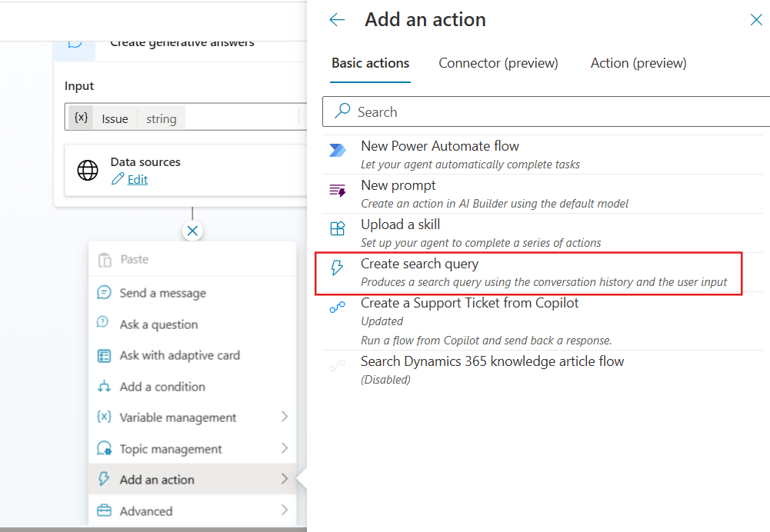Expand the Topic management submenu
The image size is (770, 532).
(x=285, y=448)
